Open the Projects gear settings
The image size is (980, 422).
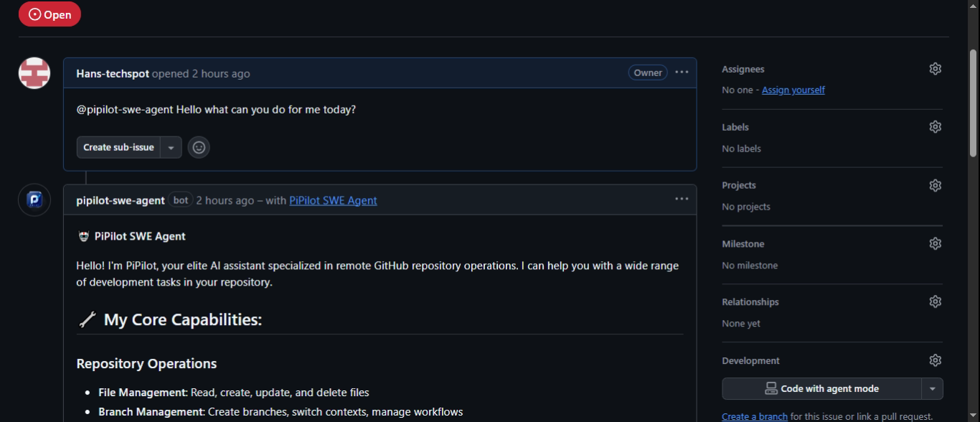pos(935,185)
